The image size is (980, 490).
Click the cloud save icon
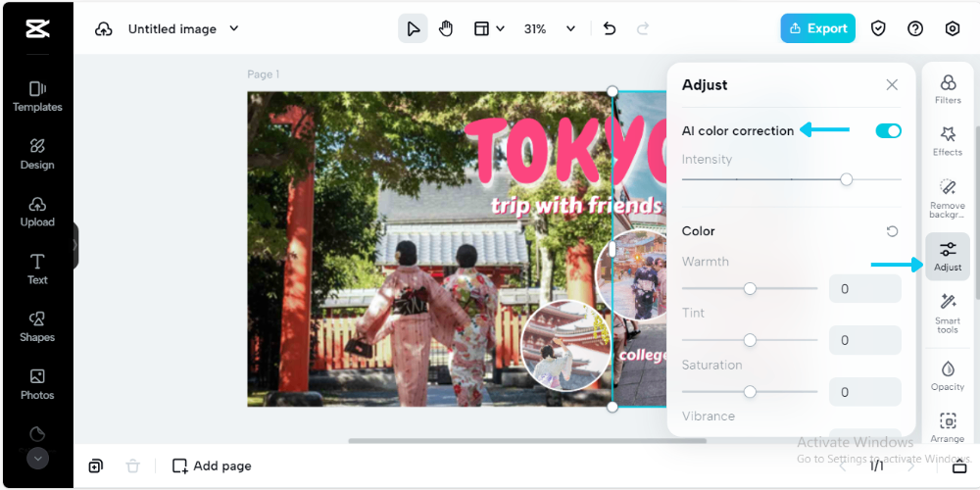(104, 28)
